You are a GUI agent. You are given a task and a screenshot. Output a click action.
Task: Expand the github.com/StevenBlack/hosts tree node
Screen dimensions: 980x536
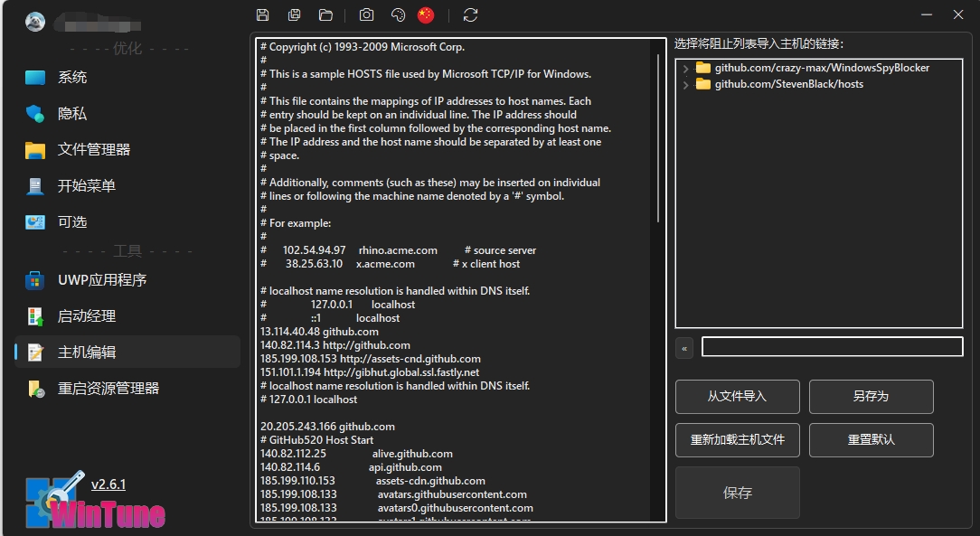click(x=686, y=85)
